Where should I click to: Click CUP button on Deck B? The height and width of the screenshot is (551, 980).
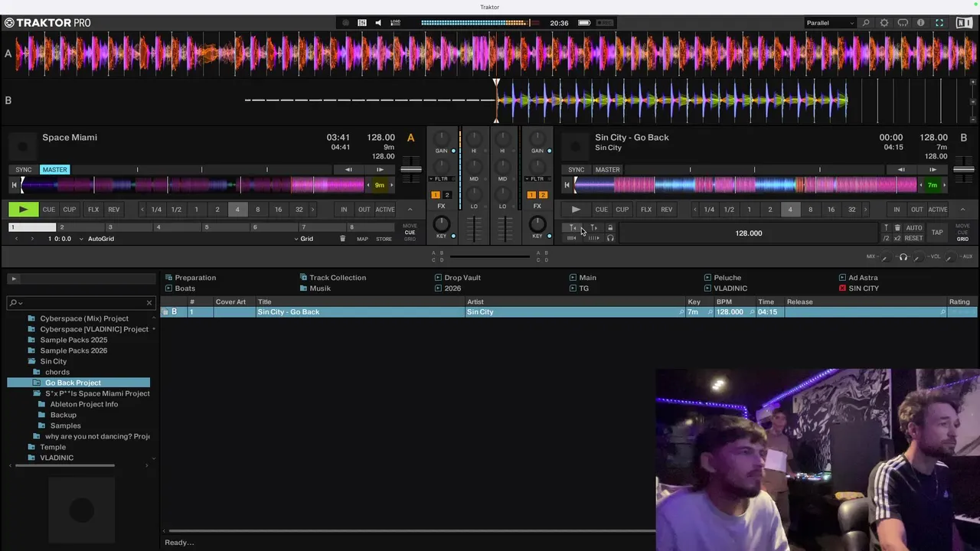[x=622, y=210]
